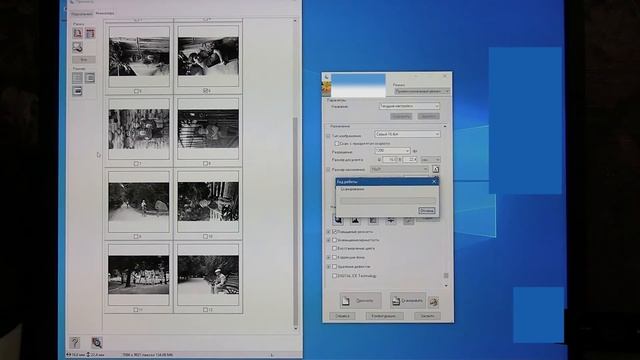Select the thumbnail of the person walking on a path
The width and height of the screenshot is (640, 360).
(x=139, y=202)
